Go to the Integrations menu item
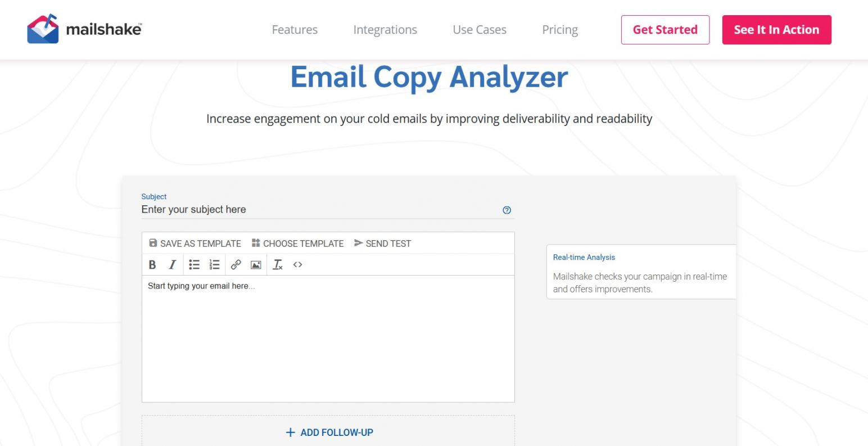The width and height of the screenshot is (868, 446). click(x=385, y=30)
